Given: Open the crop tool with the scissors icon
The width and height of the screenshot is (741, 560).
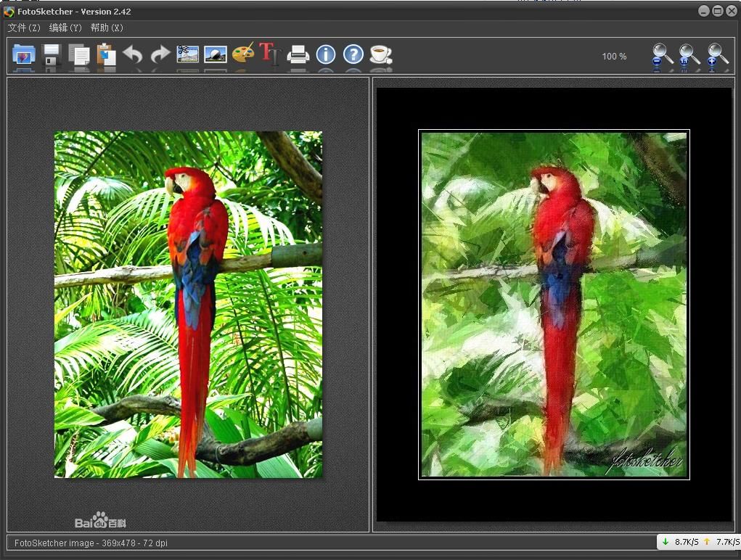Looking at the screenshot, I should click(188, 55).
